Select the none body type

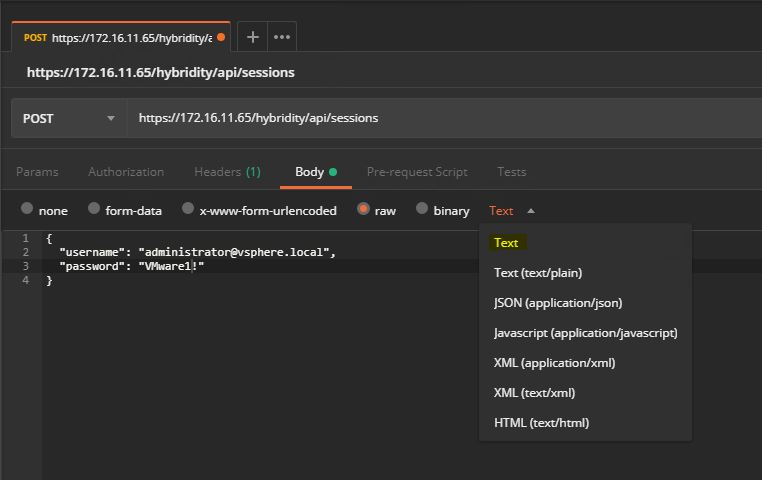(x=27, y=209)
